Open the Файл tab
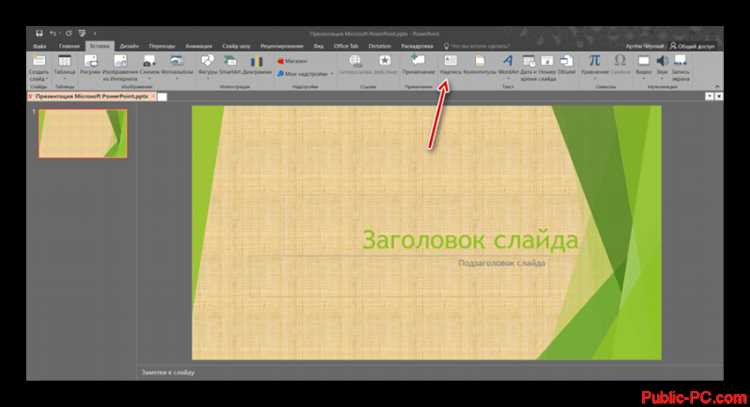 [40, 46]
